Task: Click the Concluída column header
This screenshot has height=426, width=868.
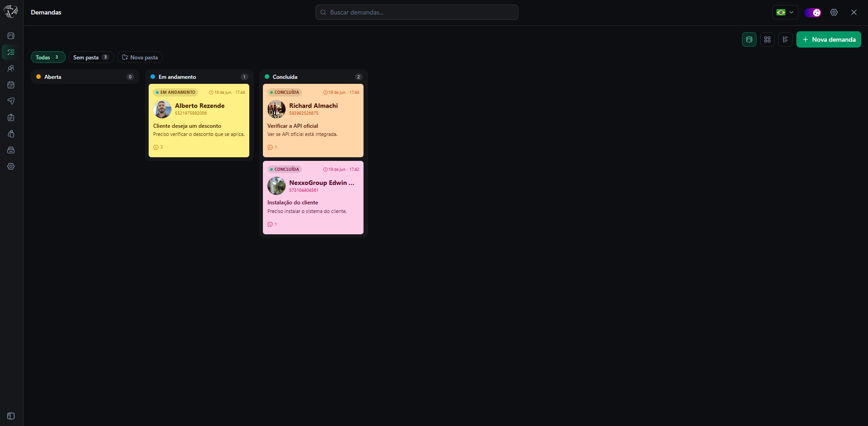Action: point(313,77)
